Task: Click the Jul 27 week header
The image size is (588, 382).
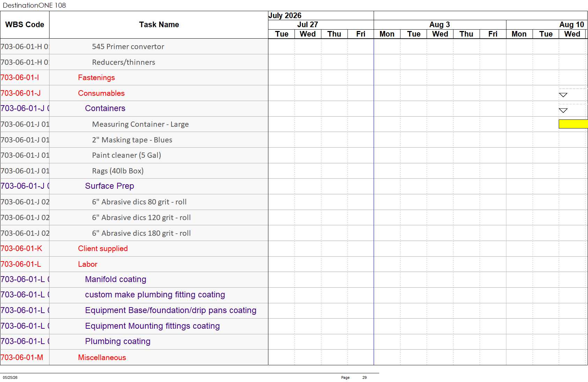Action: point(308,25)
